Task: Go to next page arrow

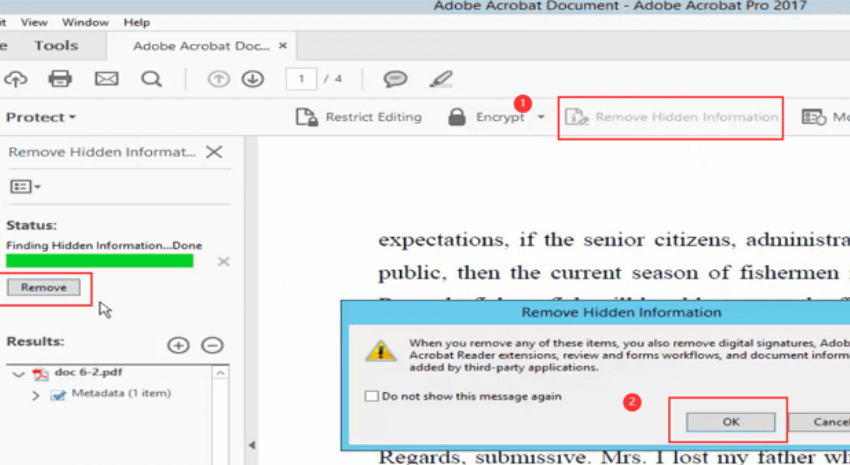Action: (253, 79)
